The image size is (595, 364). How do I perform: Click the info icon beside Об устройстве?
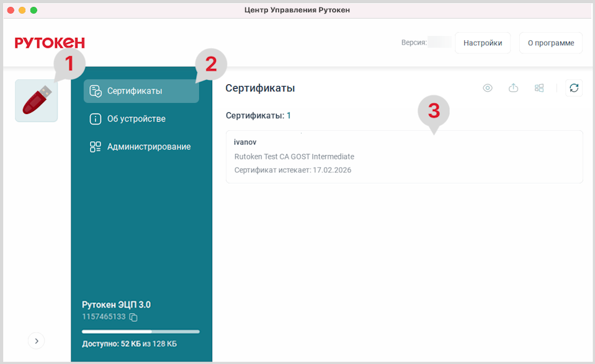click(96, 119)
